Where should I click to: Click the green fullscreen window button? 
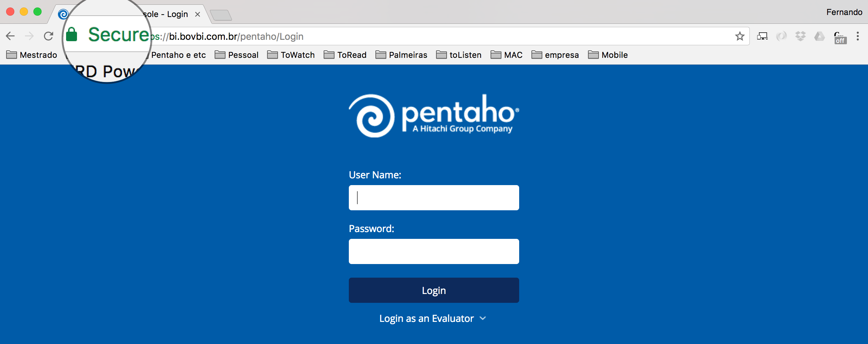(x=37, y=12)
